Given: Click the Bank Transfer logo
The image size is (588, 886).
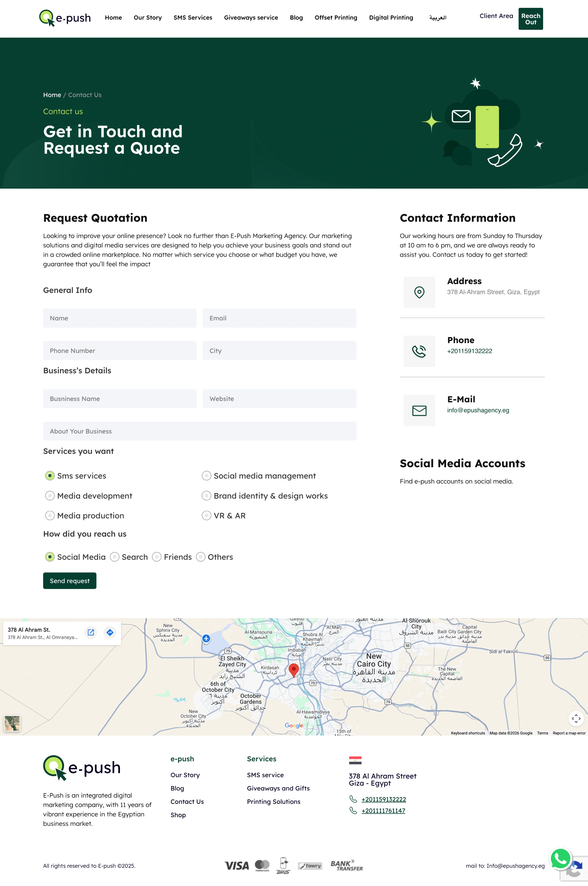Looking at the screenshot, I should pyautogui.click(x=346, y=865).
